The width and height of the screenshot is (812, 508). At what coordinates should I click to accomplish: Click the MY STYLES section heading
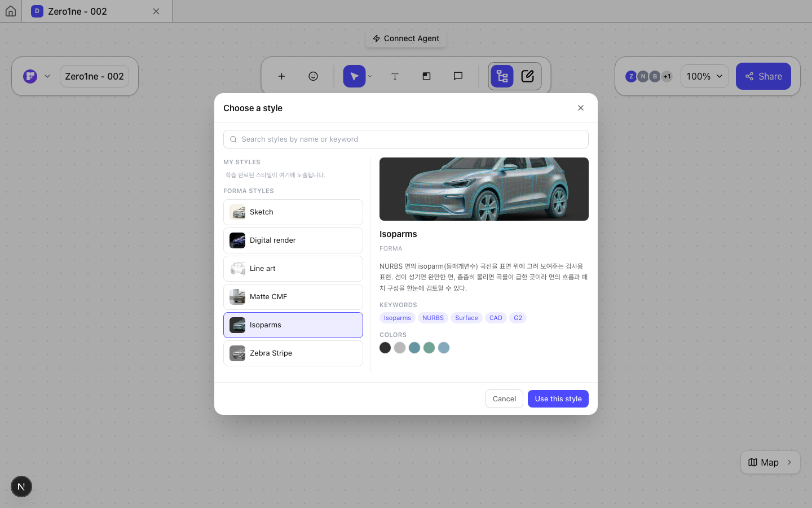pyautogui.click(x=242, y=162)
